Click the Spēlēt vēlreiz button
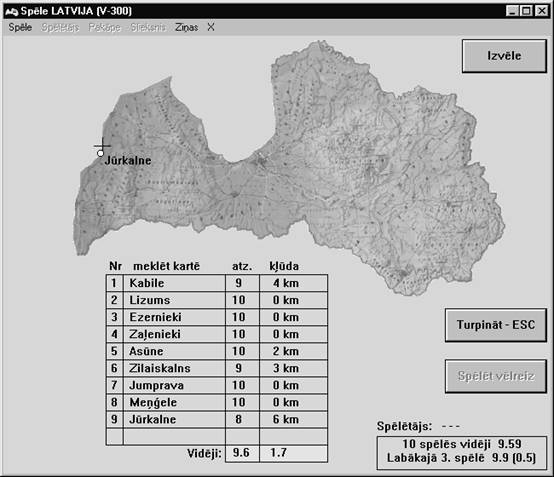554x477 pixels. (x=496, y=376)
